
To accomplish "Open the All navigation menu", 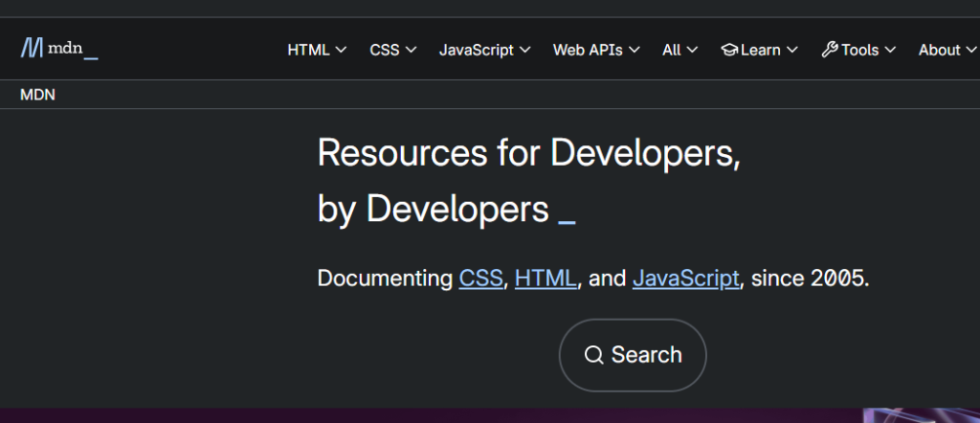I will pyautogui.click(x=680, y=50).
